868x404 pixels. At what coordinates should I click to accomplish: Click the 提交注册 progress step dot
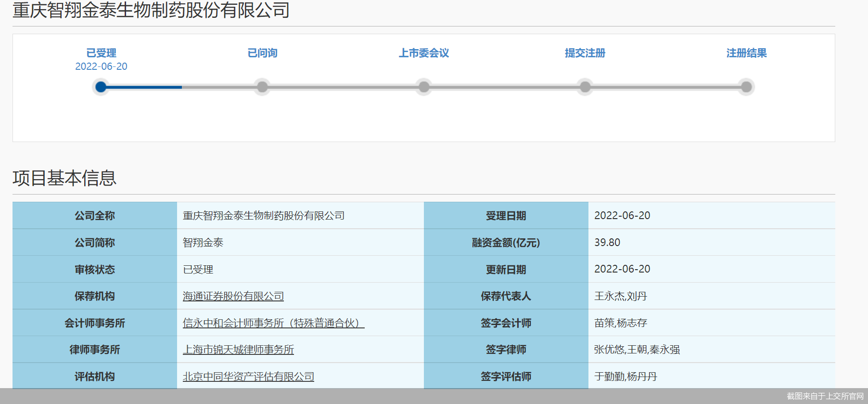click(x=585, y=87)
